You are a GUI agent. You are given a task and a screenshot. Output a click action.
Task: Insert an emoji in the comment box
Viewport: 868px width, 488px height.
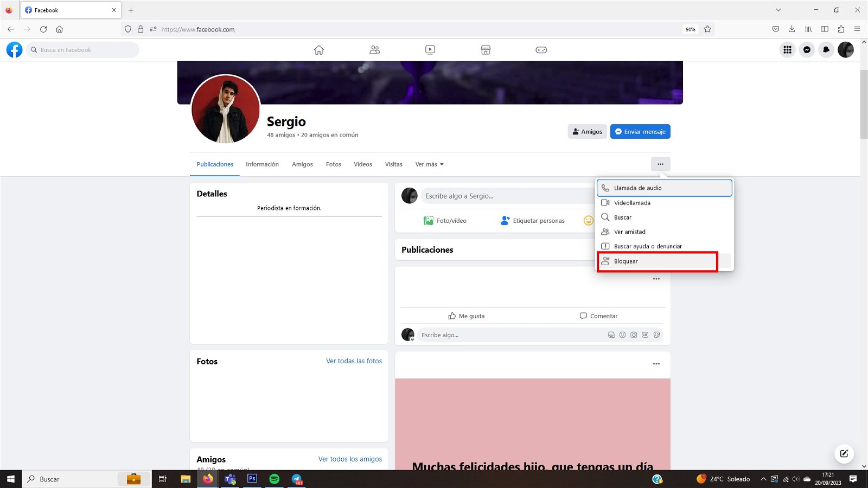tap(622, 335)
